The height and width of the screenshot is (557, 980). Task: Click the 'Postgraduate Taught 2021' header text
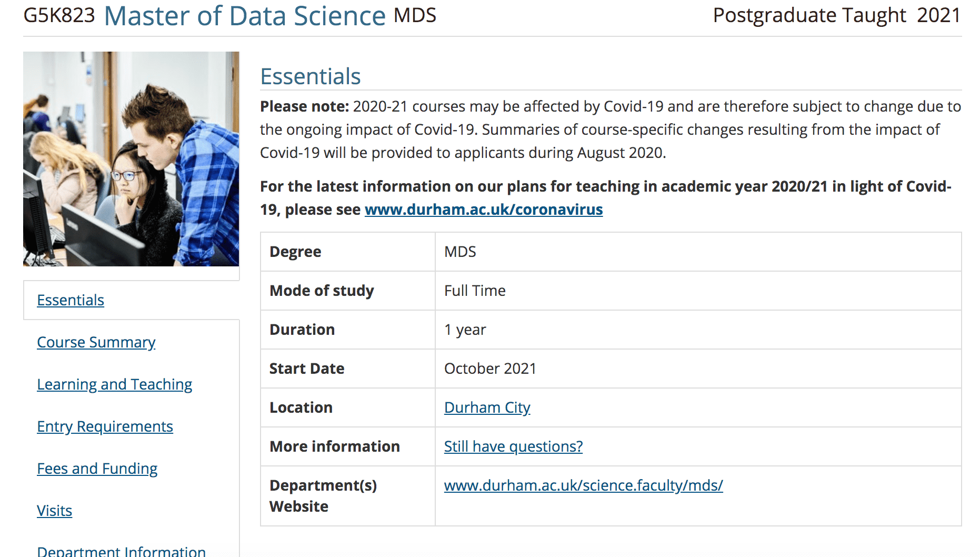[836, 15]
